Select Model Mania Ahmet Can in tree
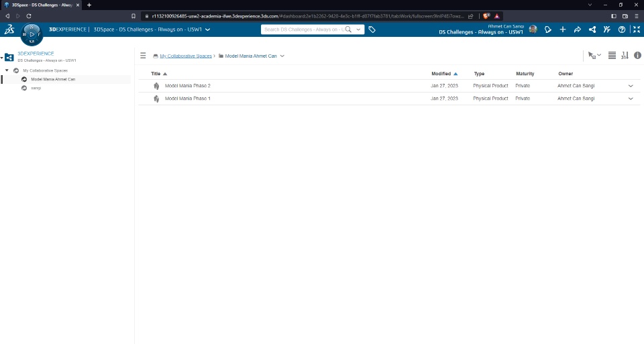644x344 pixels. pos(53,79)
